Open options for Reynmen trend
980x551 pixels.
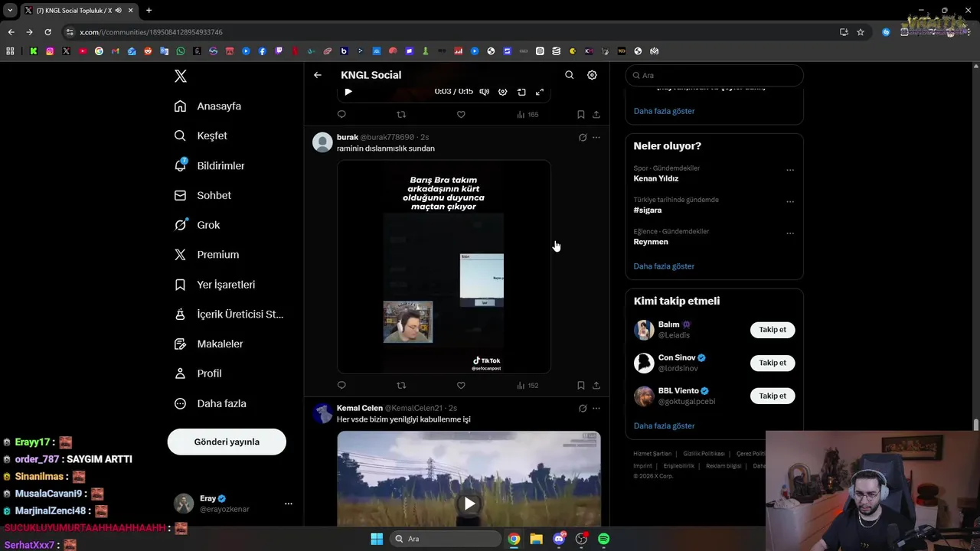point(790,233)
